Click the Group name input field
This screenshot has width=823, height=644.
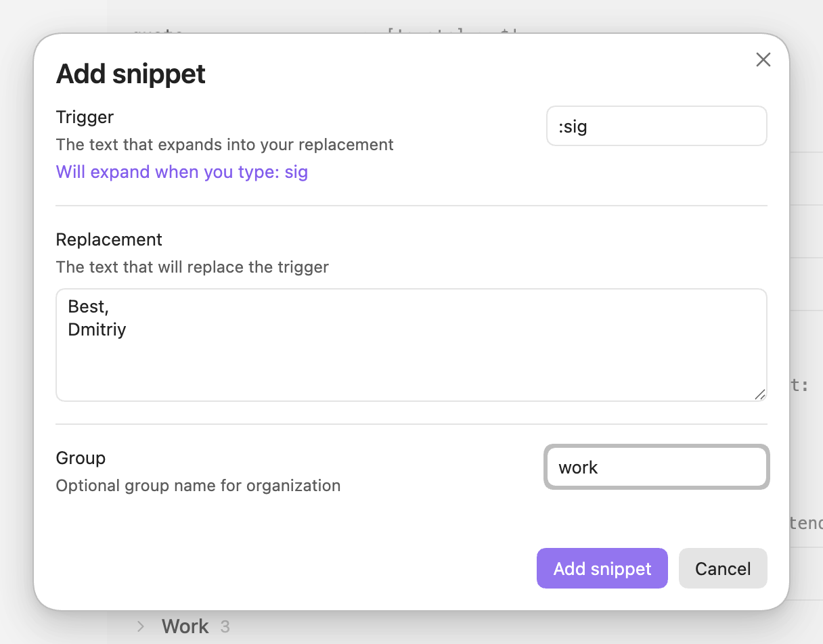pyautogui.click(x=657, y=467)
